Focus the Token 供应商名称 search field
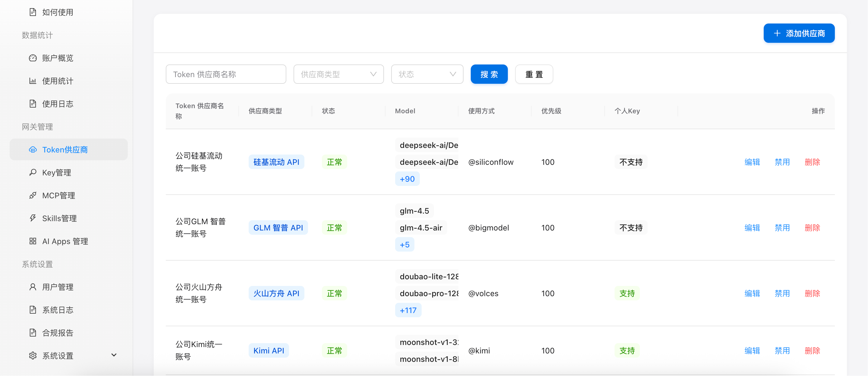868x376 pixels. (x=226, y=74)
